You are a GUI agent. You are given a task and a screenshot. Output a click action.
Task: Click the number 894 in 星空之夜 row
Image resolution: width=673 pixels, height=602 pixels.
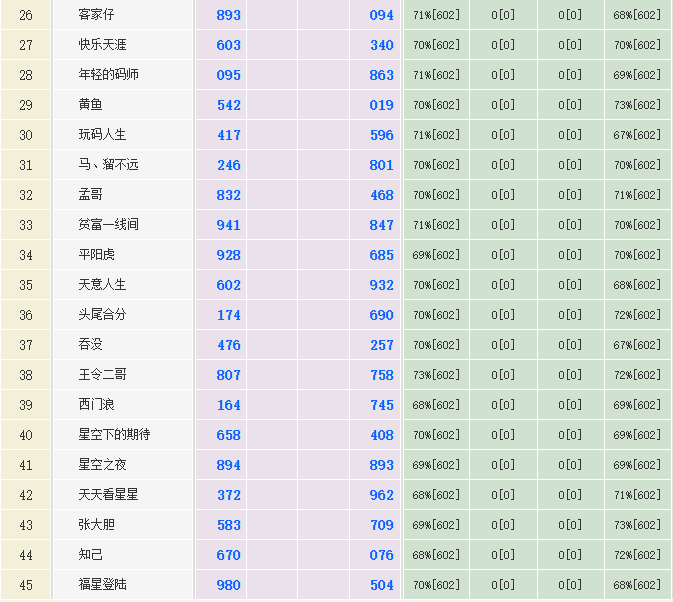pyautogui.click(x=229, y=465)
